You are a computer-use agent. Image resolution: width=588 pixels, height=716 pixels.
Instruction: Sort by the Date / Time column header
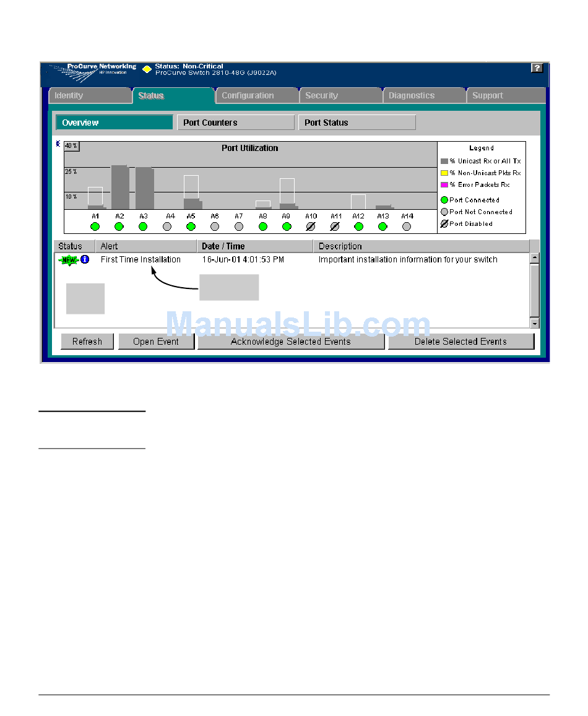(255, 246)
